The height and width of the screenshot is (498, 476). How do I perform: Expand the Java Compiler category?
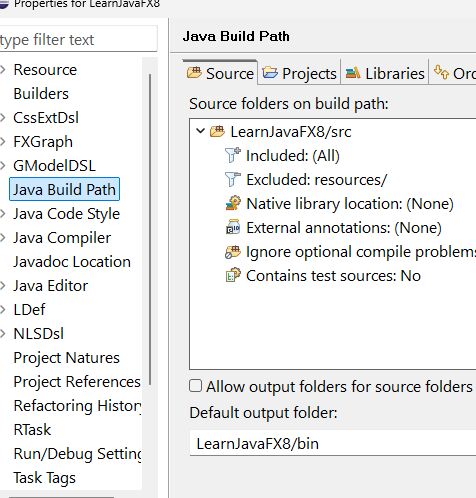[x=3, y=238]
